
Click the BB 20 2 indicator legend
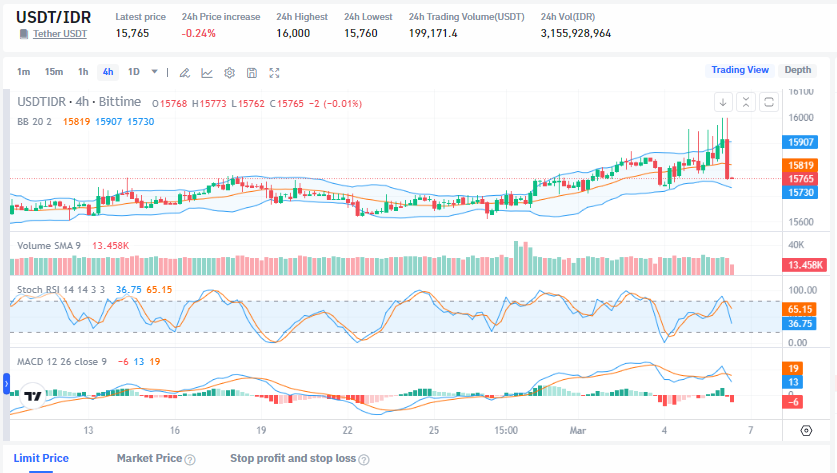[36, 121]
